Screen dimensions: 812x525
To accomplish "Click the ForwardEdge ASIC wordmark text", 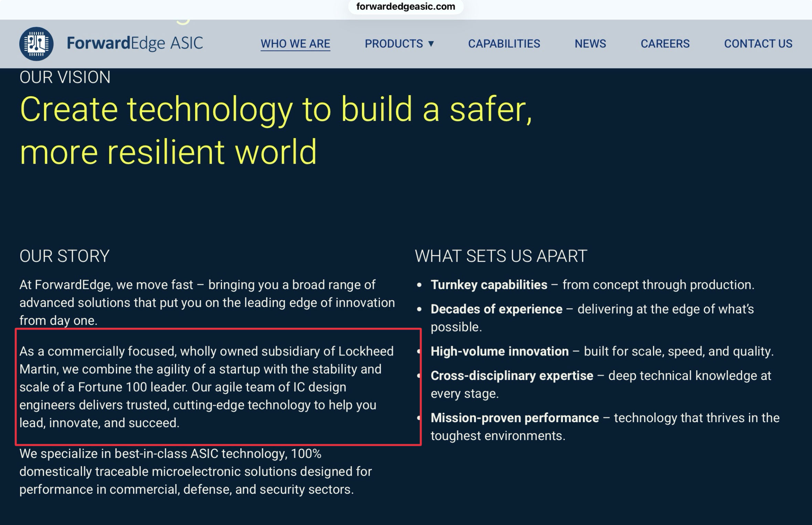I will 135,43.
